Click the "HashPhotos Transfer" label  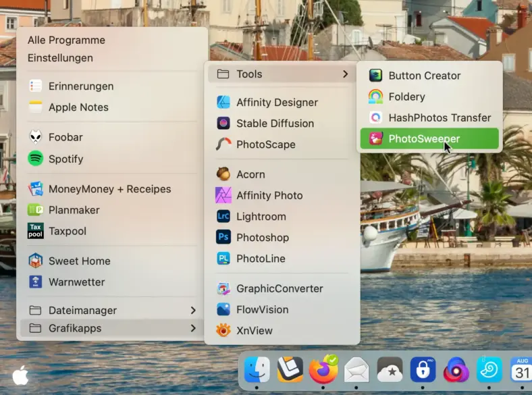[x=440, y=117]
